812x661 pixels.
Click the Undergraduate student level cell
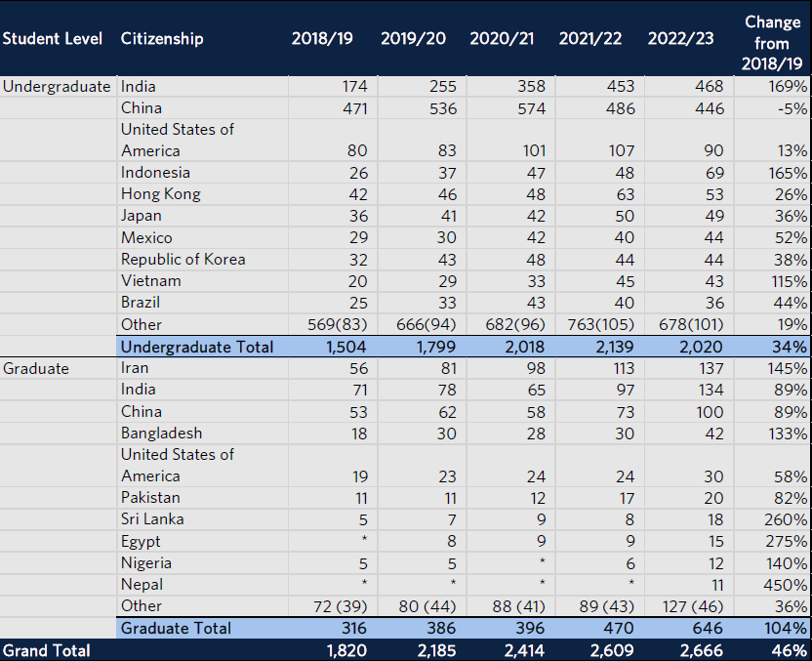tap(57, 87)
